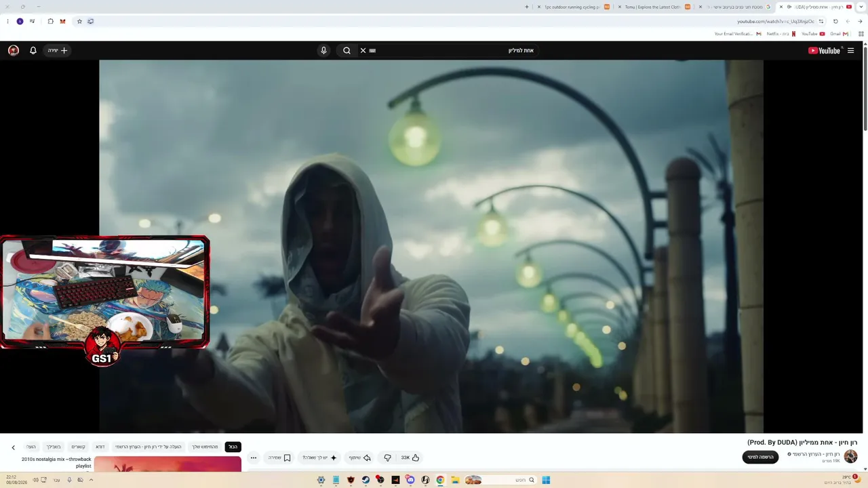
Task: Open File Explorer from the taskbar
Action: point(455,480)
